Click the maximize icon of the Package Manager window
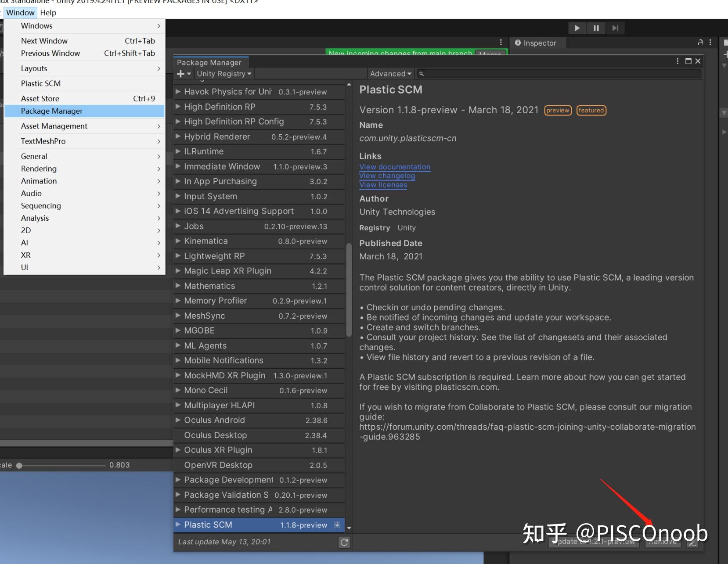The image size is (728, 564). [688, 61]
